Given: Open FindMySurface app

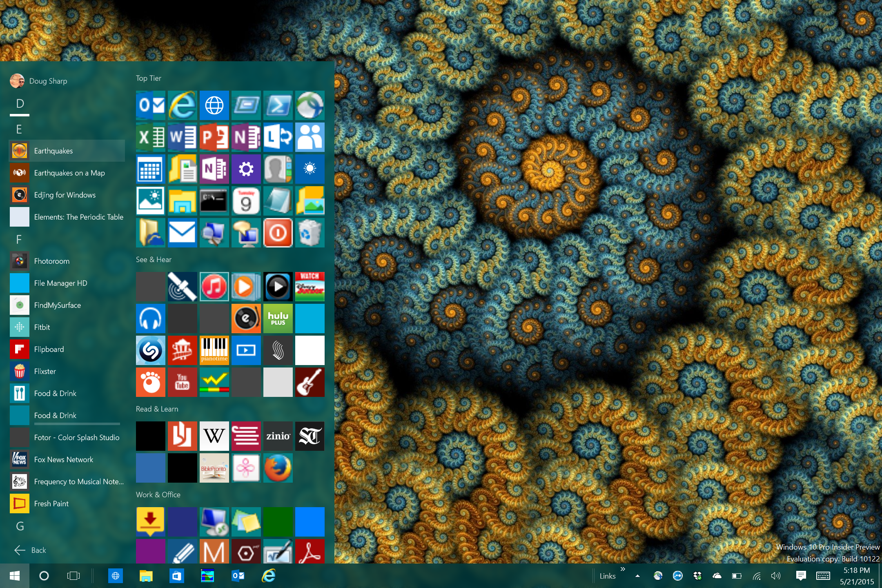Looking at the screenshot, I should click(x=67, y=305).
